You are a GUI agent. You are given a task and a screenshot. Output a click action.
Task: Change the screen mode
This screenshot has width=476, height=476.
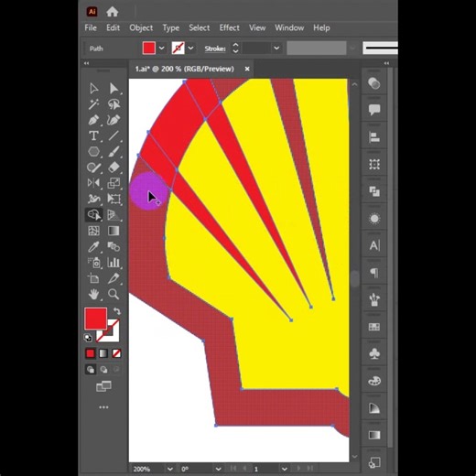click(103, 386)
